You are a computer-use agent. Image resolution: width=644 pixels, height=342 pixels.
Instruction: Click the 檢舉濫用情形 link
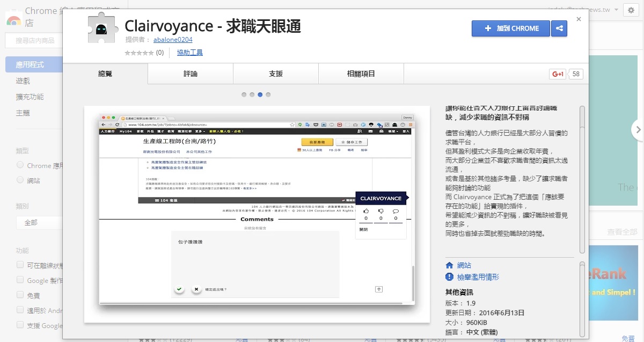click(478, 277)
